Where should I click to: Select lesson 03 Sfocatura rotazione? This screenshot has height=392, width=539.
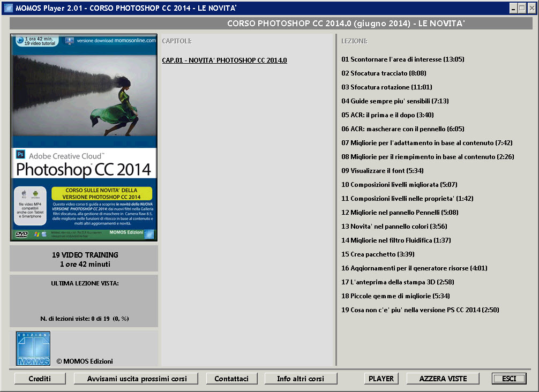pos(387,87)
